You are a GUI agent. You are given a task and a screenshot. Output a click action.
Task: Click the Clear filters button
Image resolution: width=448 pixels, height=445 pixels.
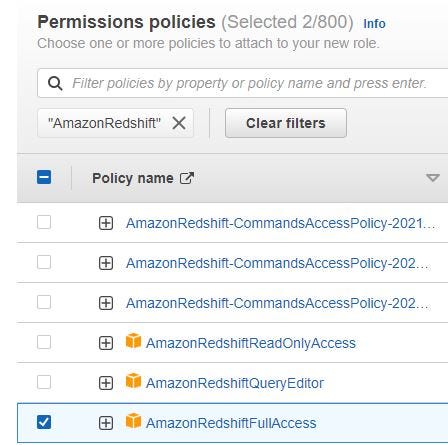(286, 123)
